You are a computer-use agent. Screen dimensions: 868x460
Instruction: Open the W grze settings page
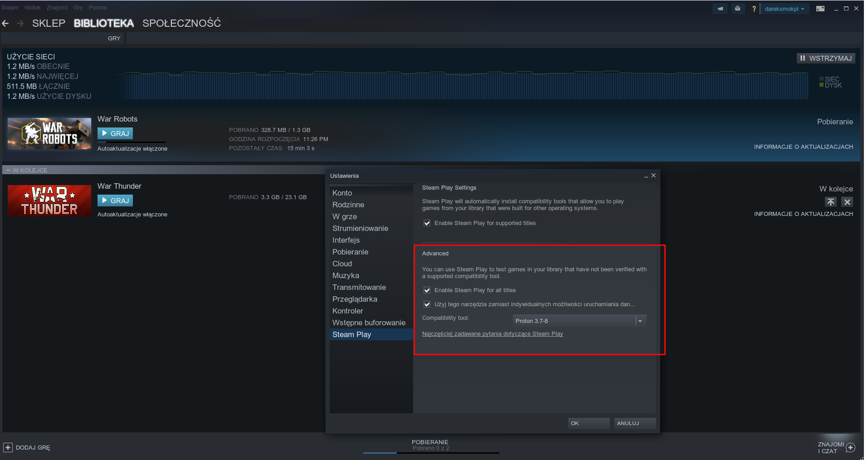371,216
